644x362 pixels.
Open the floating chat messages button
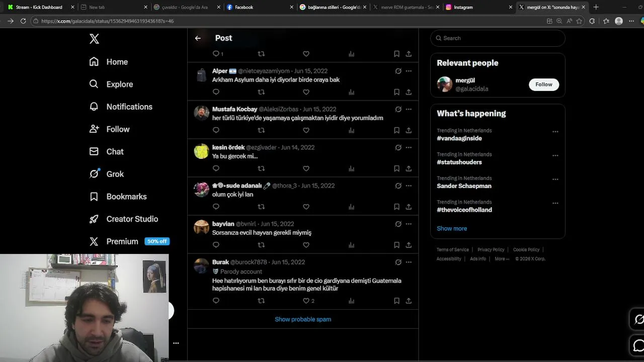[638, 346]
